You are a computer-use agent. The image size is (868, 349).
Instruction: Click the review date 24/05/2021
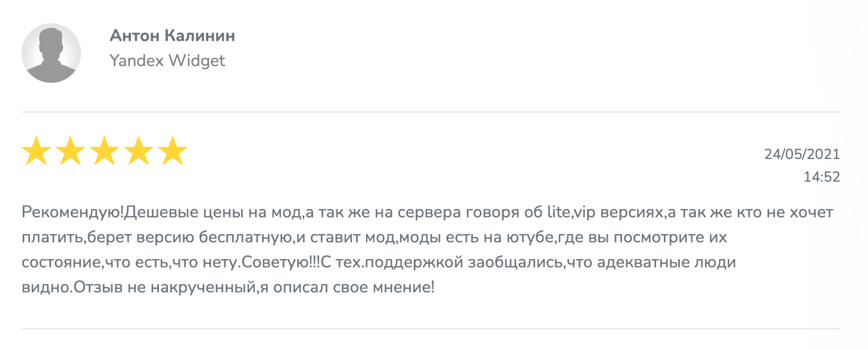tap(802, 155)
